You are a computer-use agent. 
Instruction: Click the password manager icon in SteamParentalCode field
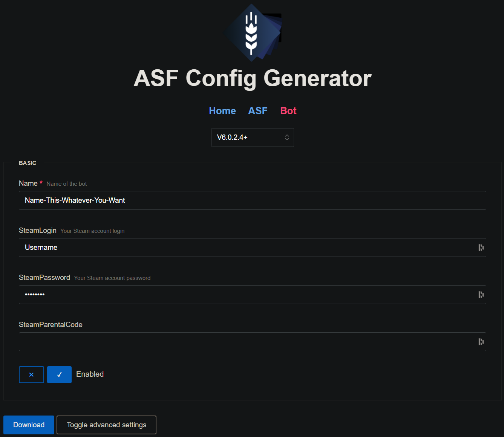point(481,342)
